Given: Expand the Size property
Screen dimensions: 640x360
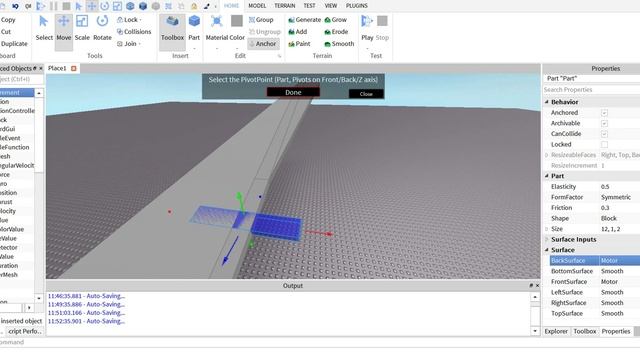Looking at the screenshot, I should click(547, 229).
